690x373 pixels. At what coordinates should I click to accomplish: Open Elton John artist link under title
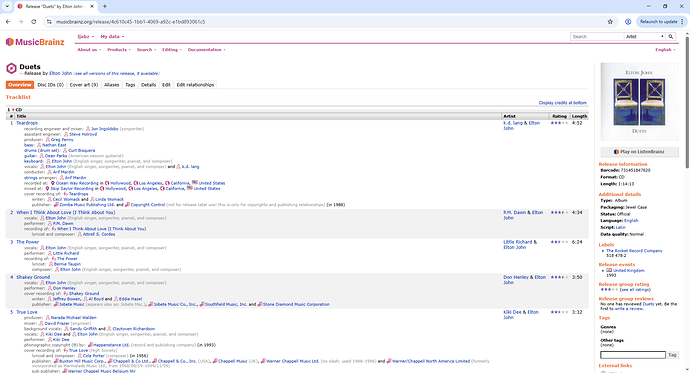(x=60, y=73)
